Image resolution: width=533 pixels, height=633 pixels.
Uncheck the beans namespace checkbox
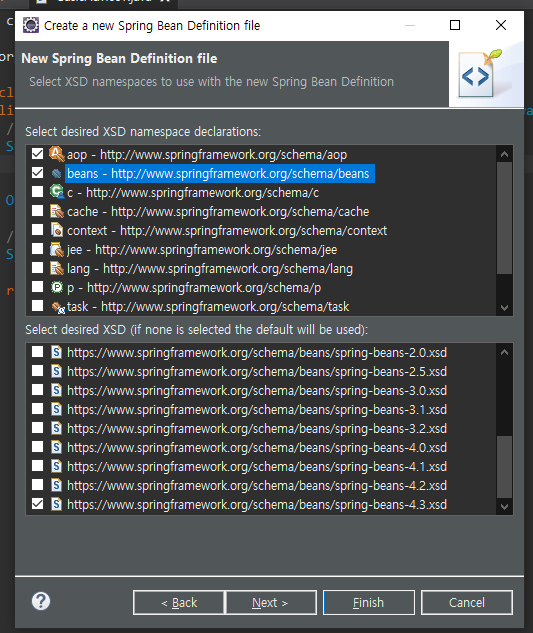click(x=37, y=173)
